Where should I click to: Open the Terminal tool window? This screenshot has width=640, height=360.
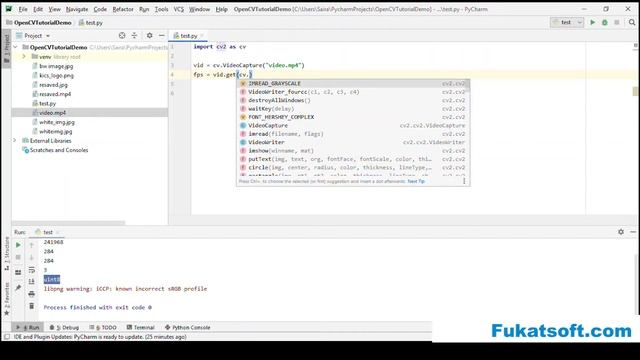click(140, 327)
